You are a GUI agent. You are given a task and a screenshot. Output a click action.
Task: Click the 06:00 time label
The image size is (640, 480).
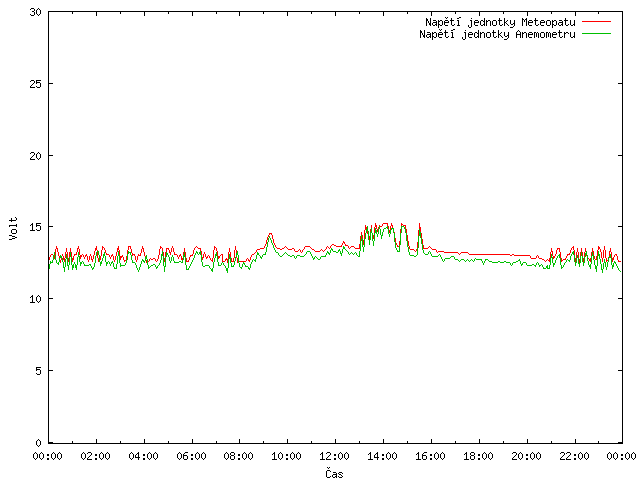191,456
